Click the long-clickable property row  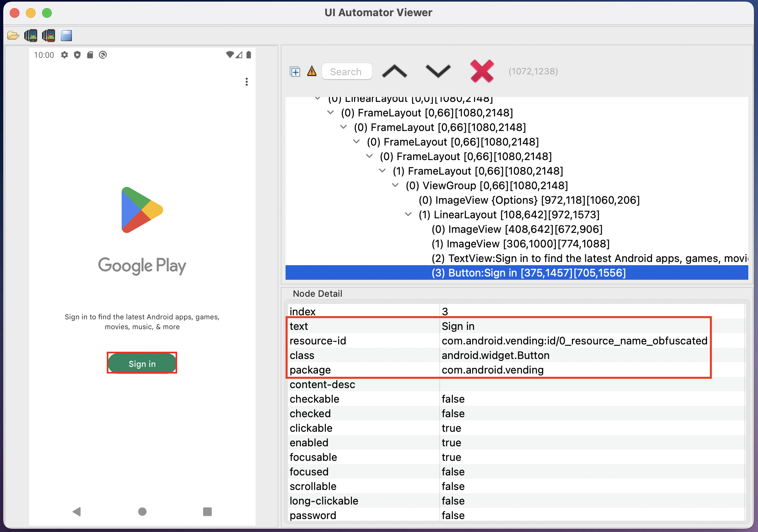(516, 501)
